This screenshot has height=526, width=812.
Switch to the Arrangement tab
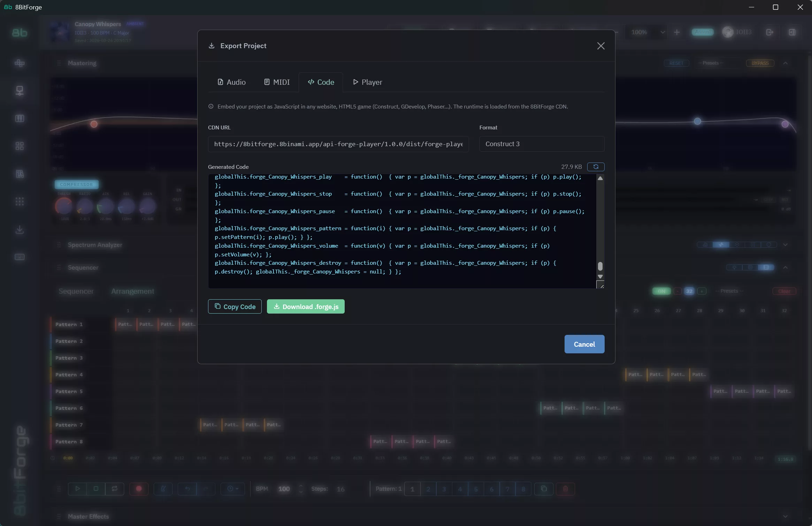point(132,291)
